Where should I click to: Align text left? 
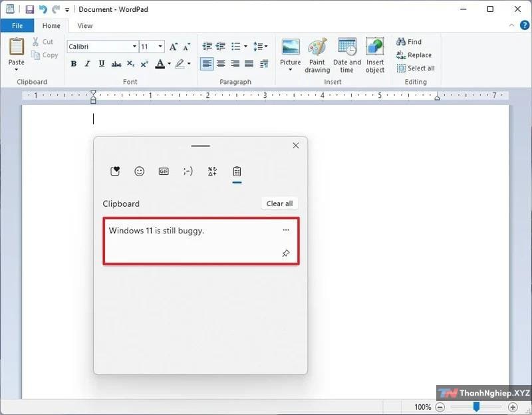[207, 63]
